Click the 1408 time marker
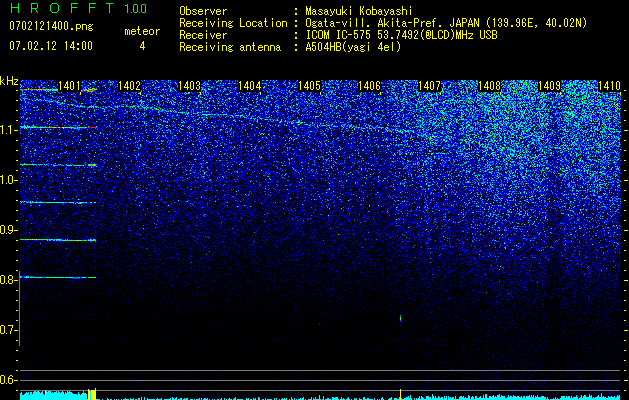 point(489,85)
